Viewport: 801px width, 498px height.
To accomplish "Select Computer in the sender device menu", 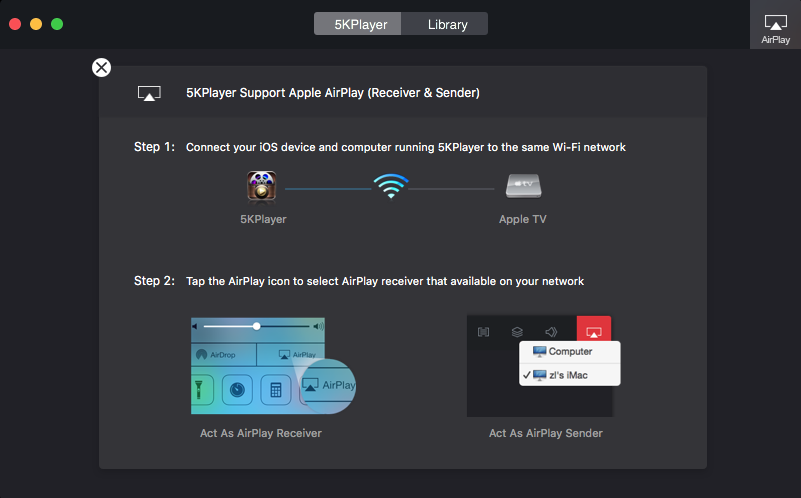I will pyautogui.click(x=570, y=352).
